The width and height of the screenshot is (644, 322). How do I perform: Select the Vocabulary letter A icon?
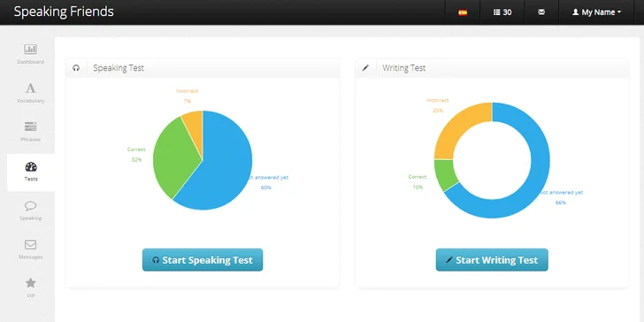pos(30,88)
